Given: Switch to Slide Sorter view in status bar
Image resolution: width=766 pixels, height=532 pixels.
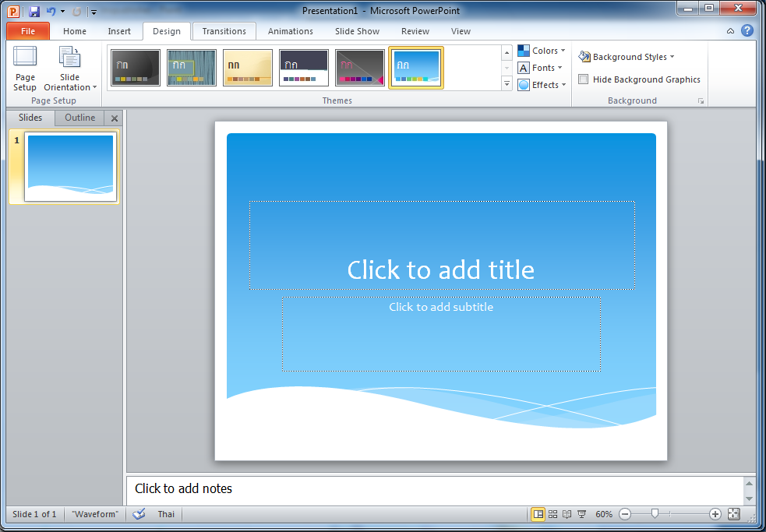Looking at the screenshot, I should pyautogui.click(x=552, y=514).
